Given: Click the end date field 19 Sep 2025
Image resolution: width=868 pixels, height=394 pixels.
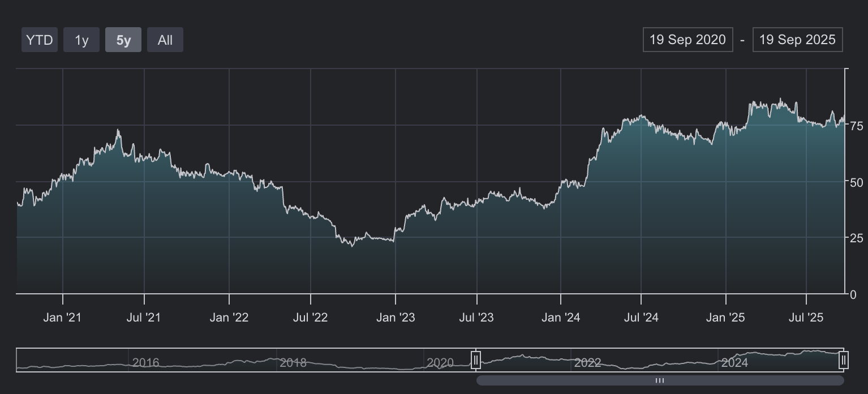Looking at the screenshot, I should click(797, 40).
